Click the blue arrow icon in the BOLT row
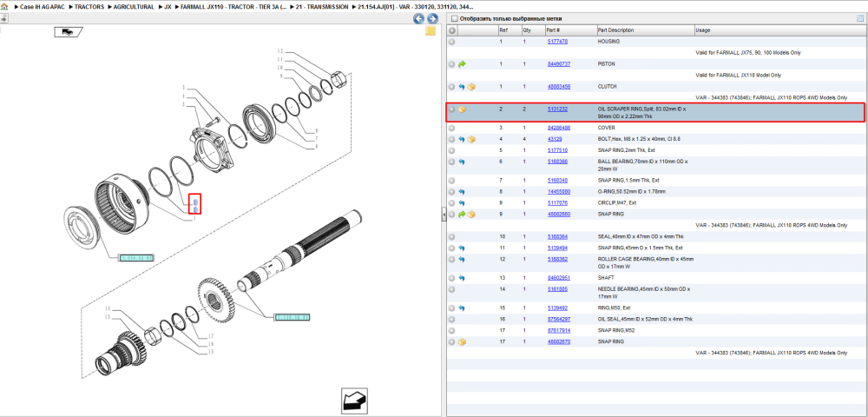The image size is (868, 417). pos(463,139)
